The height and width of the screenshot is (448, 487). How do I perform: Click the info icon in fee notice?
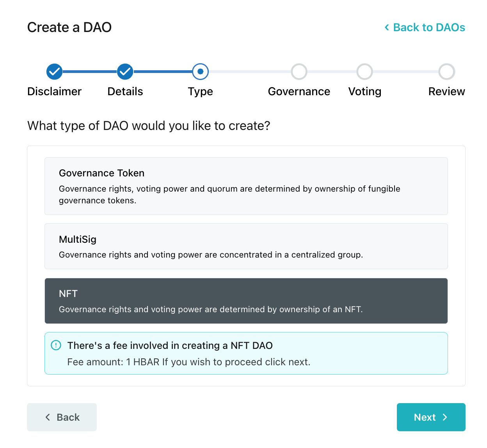(56, 345)
